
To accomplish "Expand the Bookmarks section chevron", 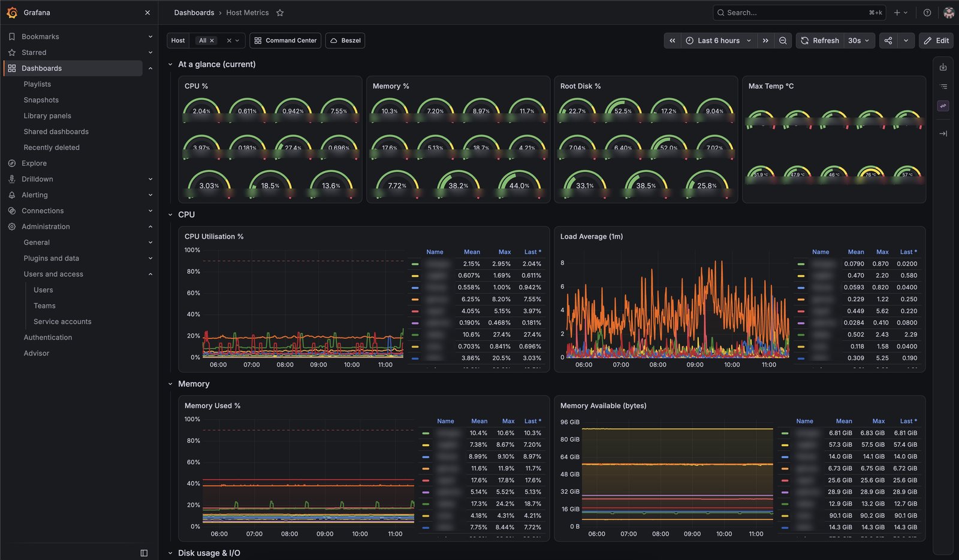I will point(150,37).
